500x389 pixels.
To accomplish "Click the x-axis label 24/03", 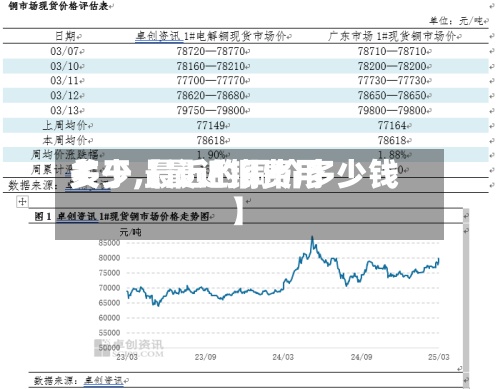I will pyautogui.click(x=283, y=357).
